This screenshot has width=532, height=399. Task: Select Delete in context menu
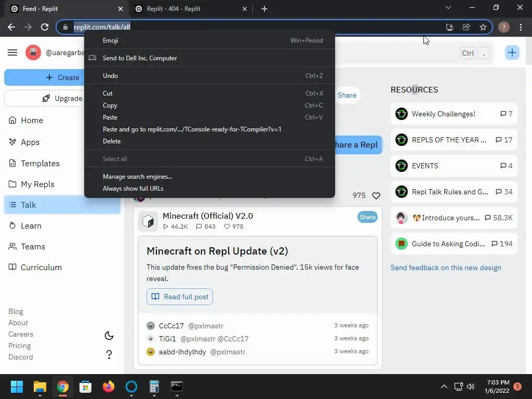tap(209, 141)
